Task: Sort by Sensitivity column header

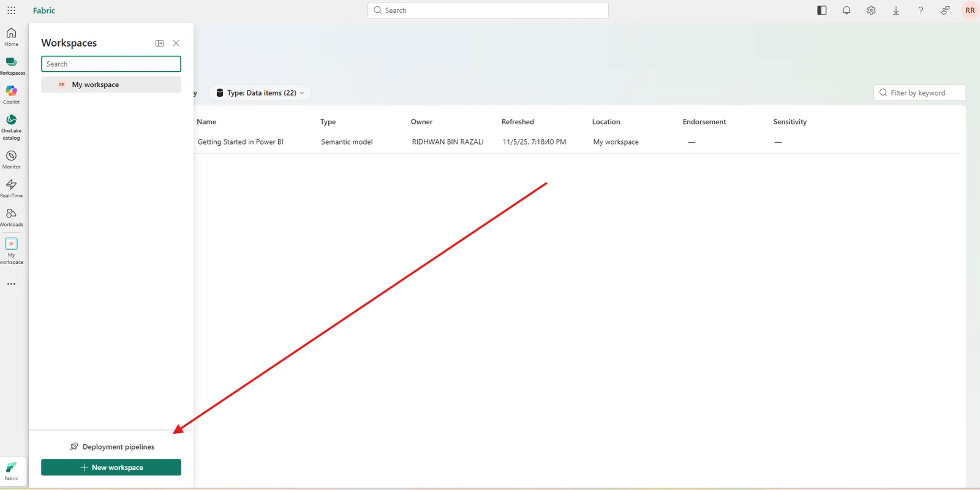Action: [790, 122]
